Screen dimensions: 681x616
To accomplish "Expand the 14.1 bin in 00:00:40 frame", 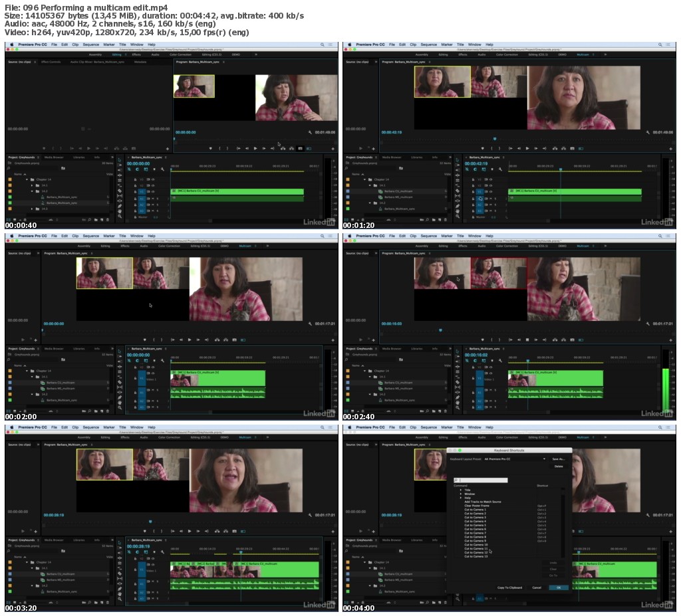I will (32, 185).
